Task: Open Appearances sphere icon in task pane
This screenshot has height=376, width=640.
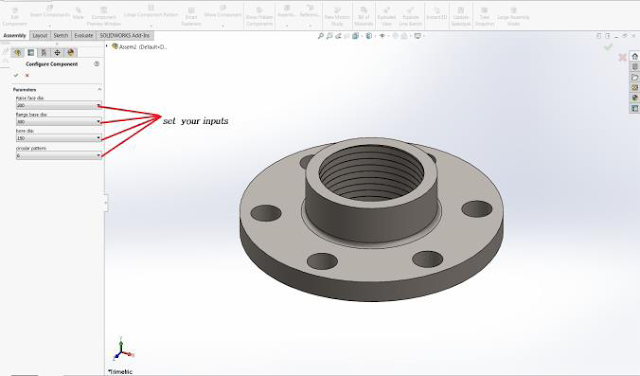Action: click(635, 98)
